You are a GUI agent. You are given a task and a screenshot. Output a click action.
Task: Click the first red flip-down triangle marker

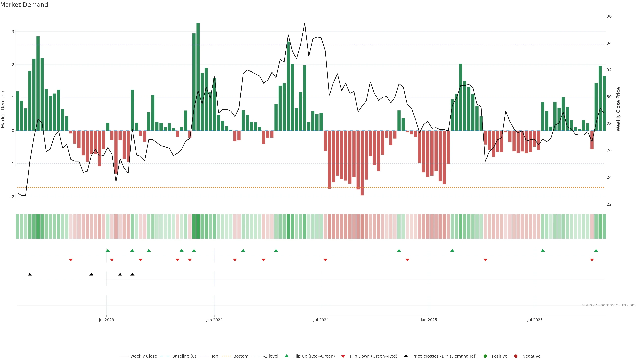[71, 260]
